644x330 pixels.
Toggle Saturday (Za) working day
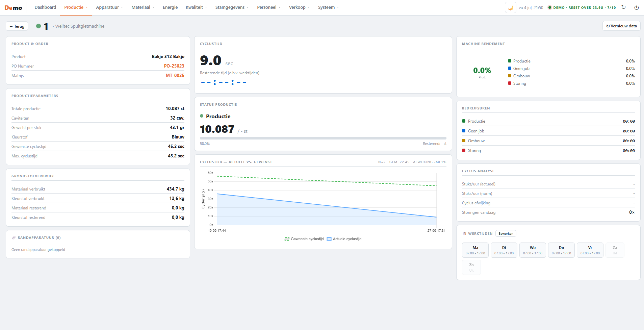pos(615,250)
